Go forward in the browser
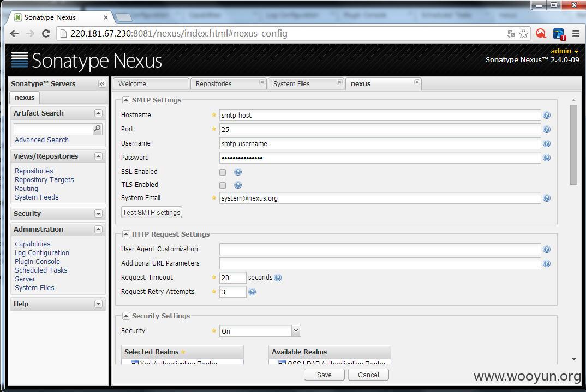 click(30, 34)
